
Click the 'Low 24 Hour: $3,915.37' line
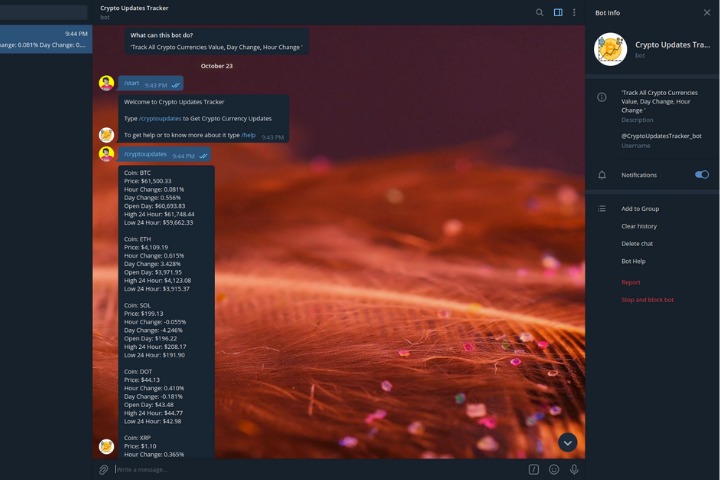[x=157, y=289]
